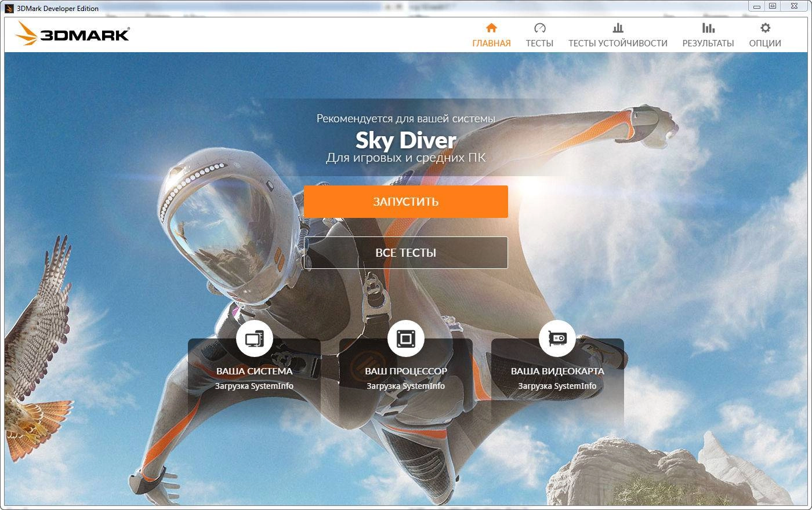
Task: Click 'Рекомендуется для вашей системы' text
Action: (406, 118)
